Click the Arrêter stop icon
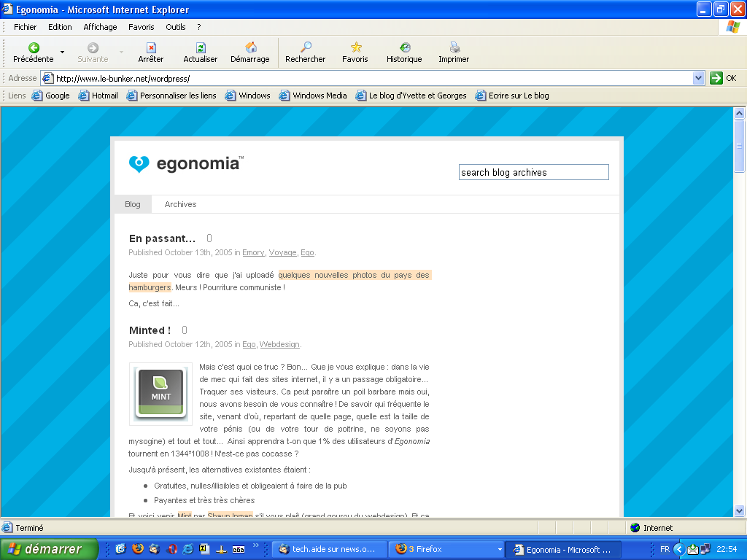Image resolution: width=747 pixels, height=560 pixels. [151, 48]
